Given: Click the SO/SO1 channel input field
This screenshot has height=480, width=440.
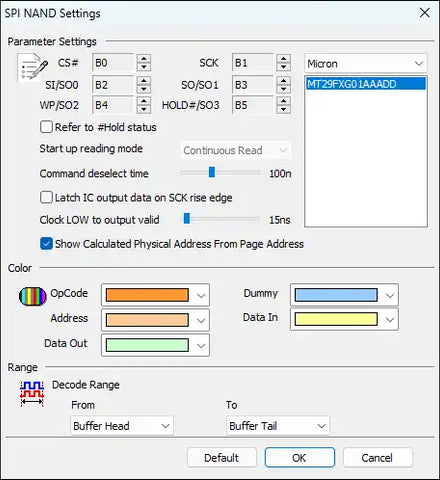Looking at the screenshot, I should pyautogui.click(x=252, y=84).
